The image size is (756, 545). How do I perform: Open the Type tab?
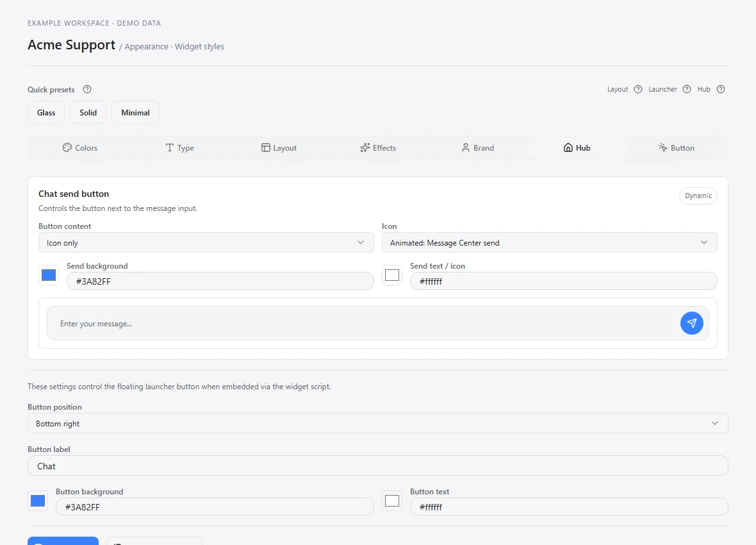pyautogui.click(x=179, y=147)
